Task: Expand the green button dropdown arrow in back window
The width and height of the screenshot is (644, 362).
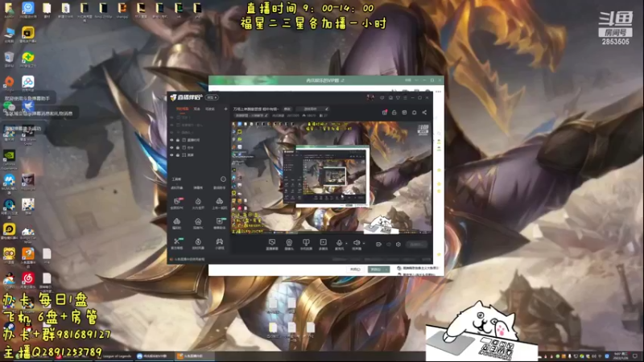Action: click(386, 269)
